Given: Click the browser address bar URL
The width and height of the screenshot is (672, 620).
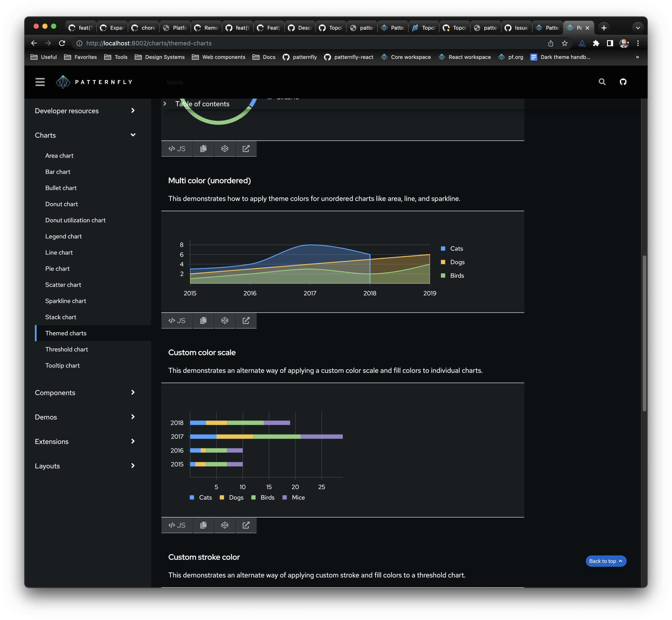Looking at the screenshot, I should coord(149,43).
